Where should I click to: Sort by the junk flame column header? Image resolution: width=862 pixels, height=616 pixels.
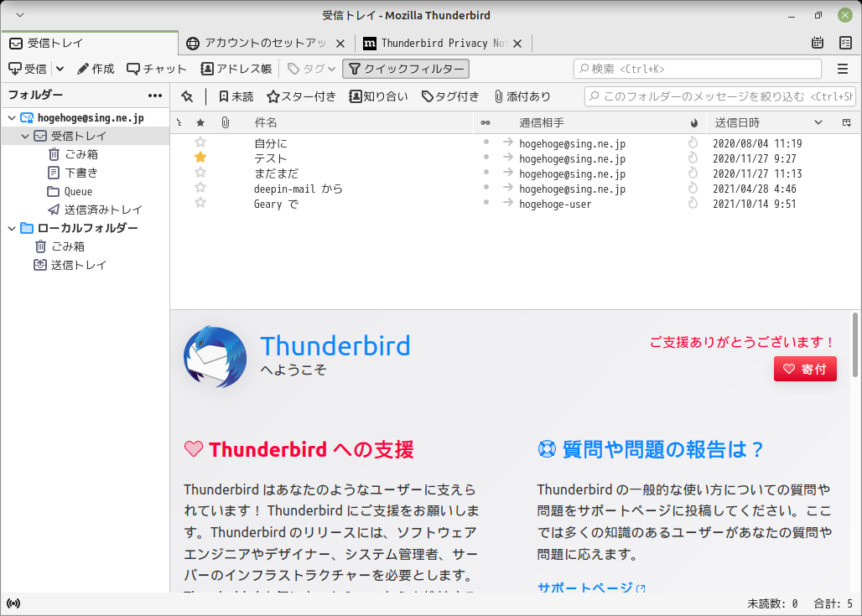pyautogui.click(x=694, y=122)
